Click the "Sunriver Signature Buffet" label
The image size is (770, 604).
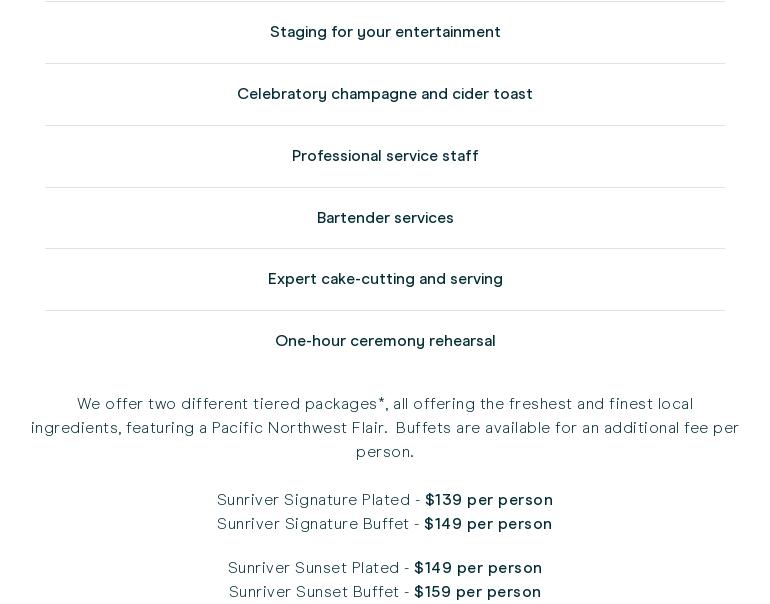tap(313, 524)
